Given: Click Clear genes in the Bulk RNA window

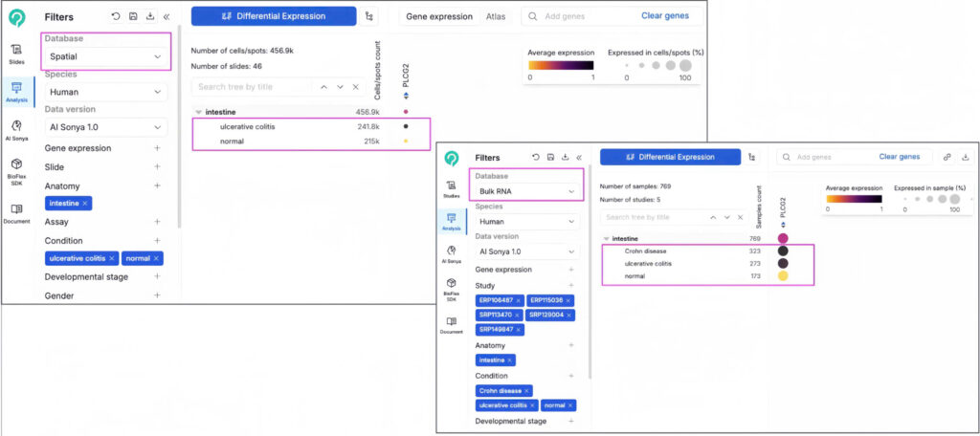Looking at the screenshot, I should (x=899, y=157).
